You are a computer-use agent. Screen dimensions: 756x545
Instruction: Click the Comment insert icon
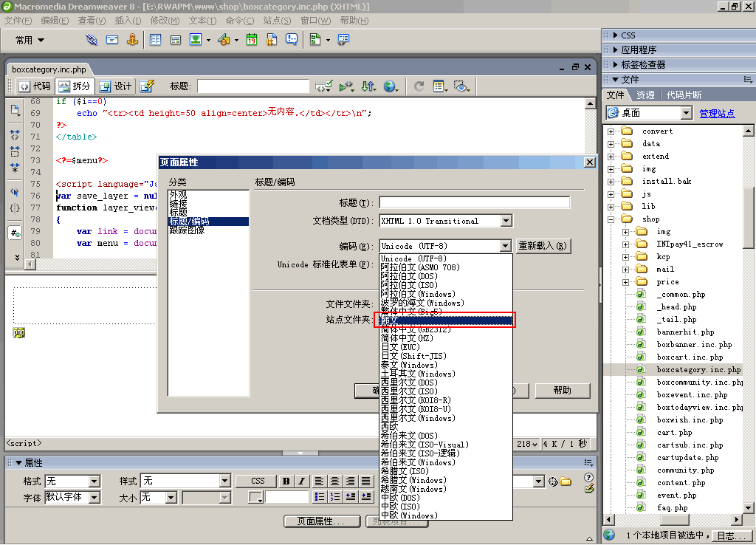292,40
